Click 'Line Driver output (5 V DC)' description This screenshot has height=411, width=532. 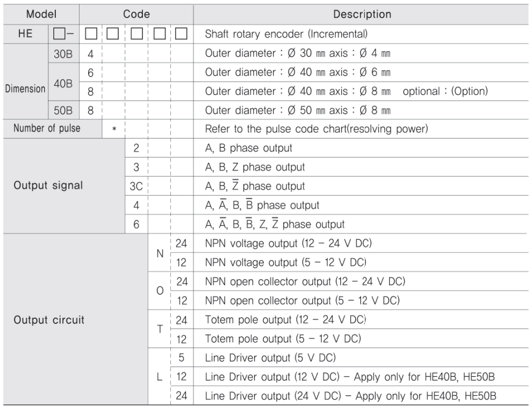click(x=270, y=358)
